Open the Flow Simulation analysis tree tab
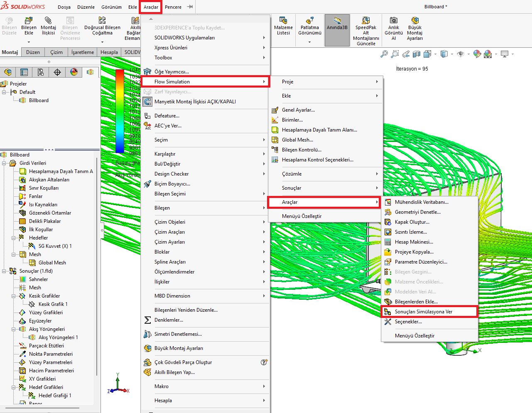 (90, 72)
